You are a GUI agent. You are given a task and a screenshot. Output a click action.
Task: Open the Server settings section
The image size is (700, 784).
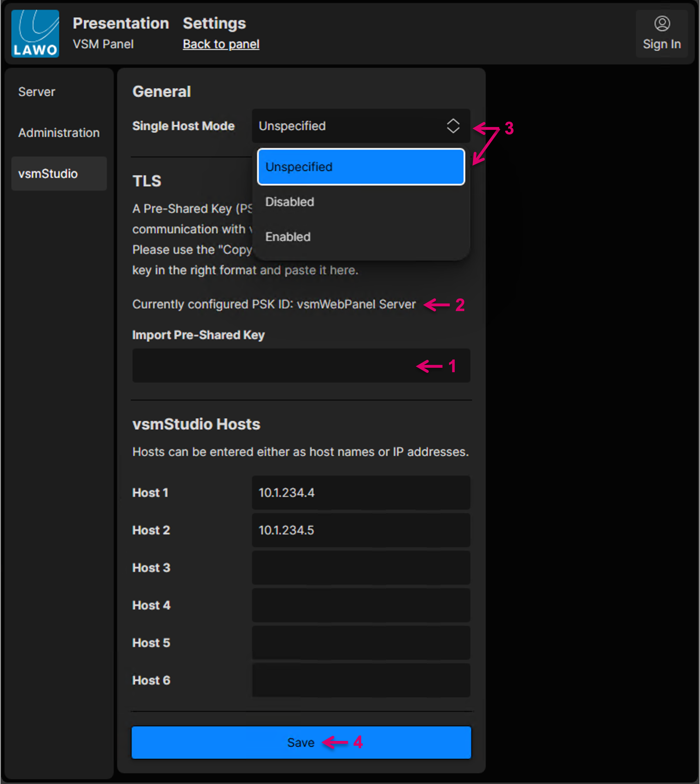click(36, 92)
